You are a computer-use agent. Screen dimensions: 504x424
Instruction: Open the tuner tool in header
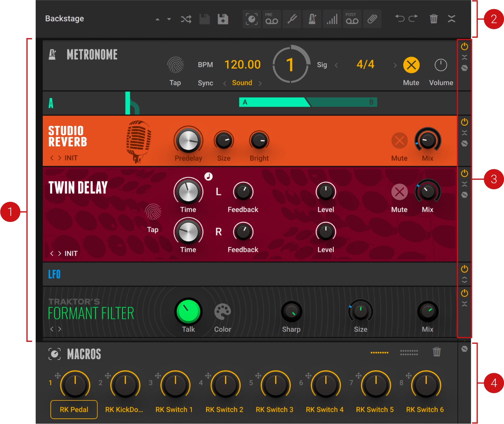[292, 19]
